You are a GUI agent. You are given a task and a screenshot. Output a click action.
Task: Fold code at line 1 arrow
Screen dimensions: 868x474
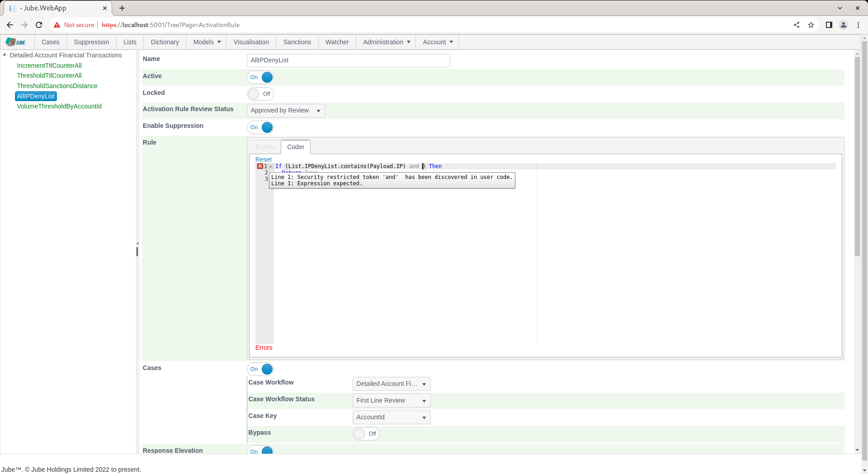click(271, 167)
